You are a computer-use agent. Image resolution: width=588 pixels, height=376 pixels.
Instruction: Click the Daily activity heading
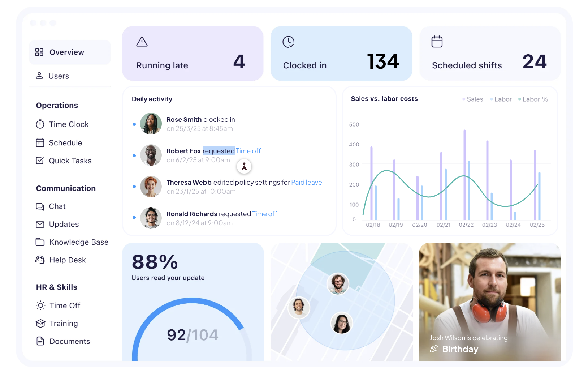click(152, 99)
